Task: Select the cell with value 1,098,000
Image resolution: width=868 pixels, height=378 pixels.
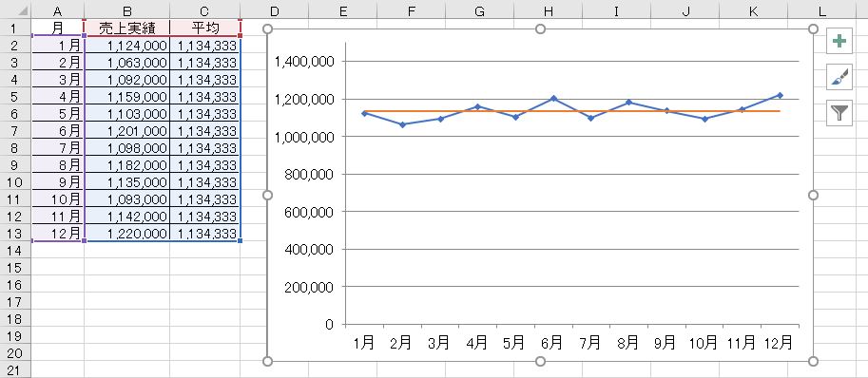Action: click(x=126, y=148)
